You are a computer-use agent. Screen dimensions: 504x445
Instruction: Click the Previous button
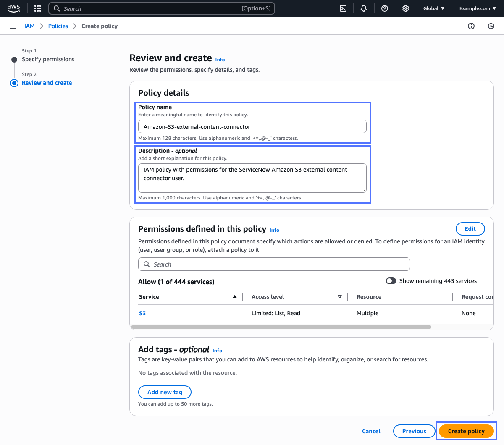point(414,431)
